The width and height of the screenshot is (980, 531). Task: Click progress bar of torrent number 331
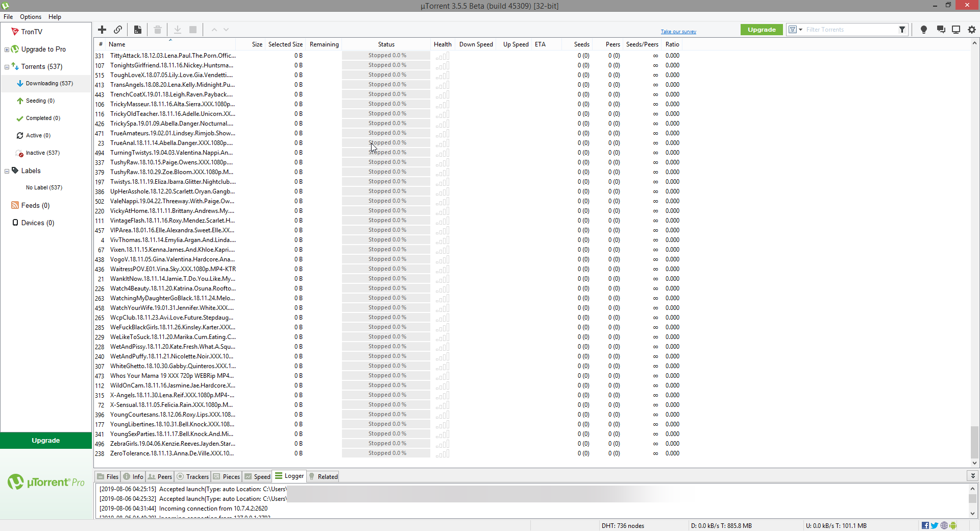pos(386,56)
